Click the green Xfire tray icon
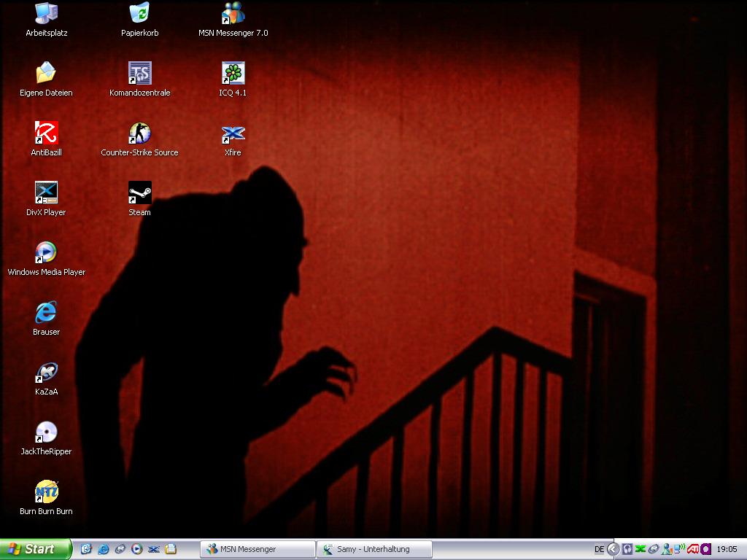The height and width of the screenshot is (560, 747). point(640,549)
